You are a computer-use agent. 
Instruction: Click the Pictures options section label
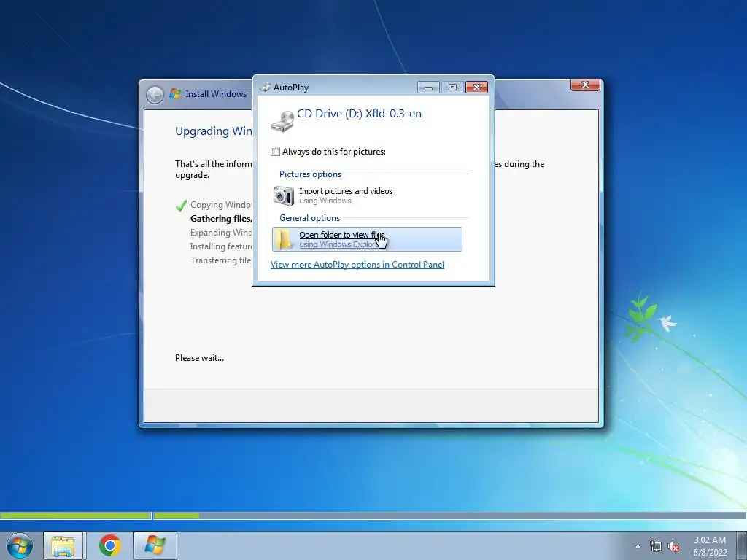(310, 174)
